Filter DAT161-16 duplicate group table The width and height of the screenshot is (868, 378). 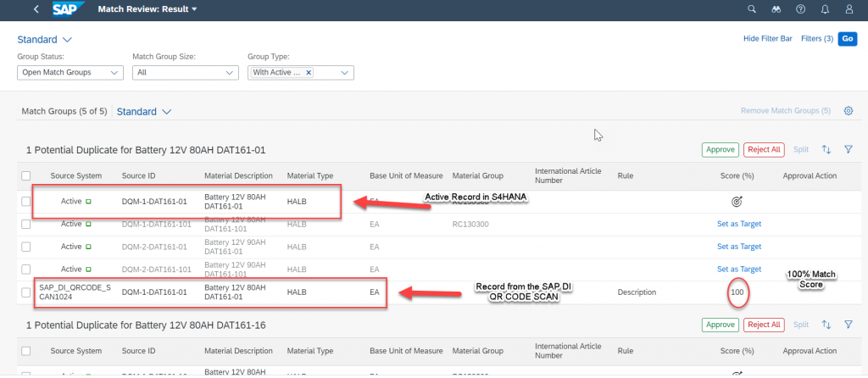[848, 325]
